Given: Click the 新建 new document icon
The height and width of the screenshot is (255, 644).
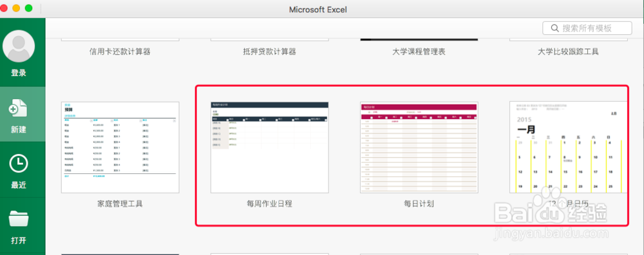Looking at the screenshot, I should pos(19,108).
